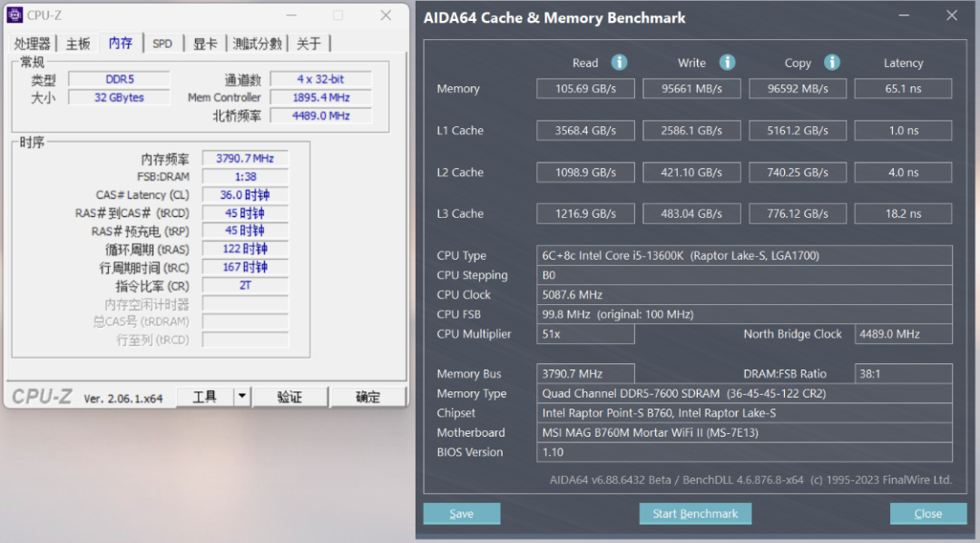
Task: Click the CPU-Z app icon in title bar
Action: tap(15, 15)
